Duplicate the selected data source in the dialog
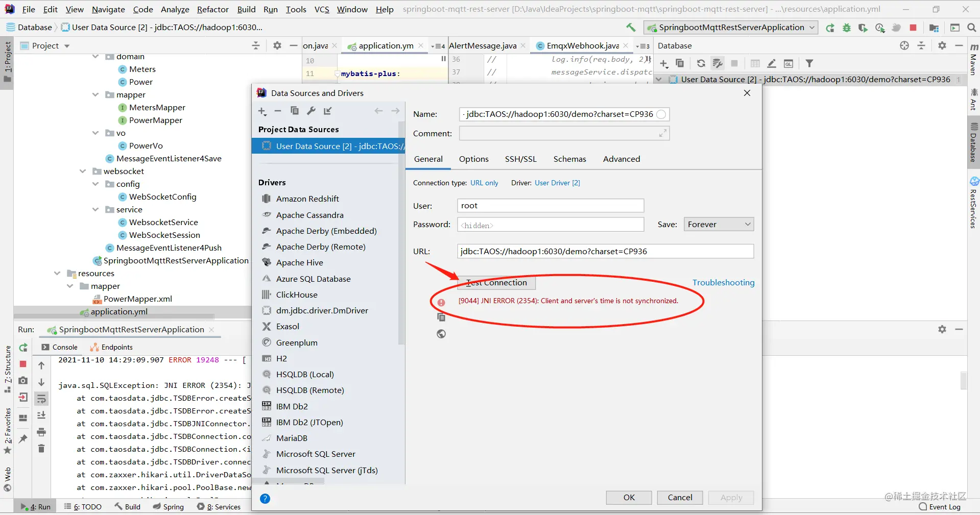 pyautogui.click(x=294, y=111)
